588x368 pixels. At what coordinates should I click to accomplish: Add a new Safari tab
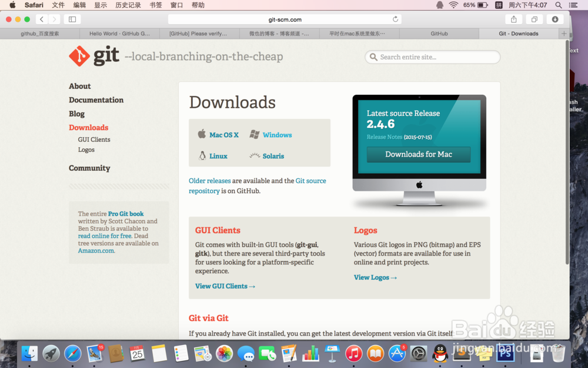pyautogui.click(x=564, y=34)
